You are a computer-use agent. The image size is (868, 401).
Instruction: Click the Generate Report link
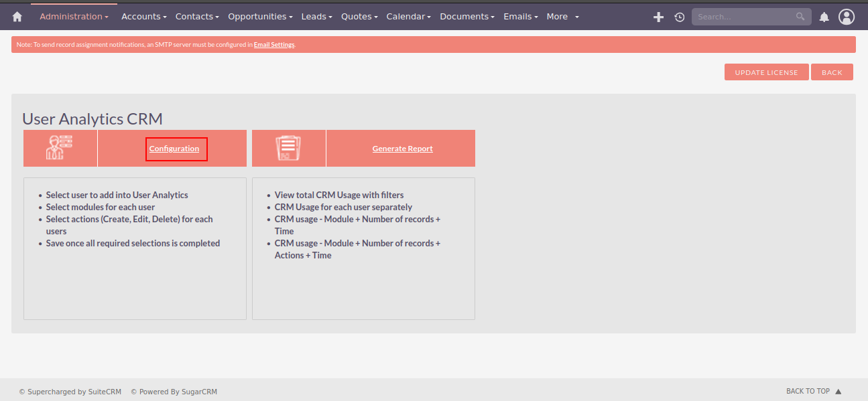tap(402, 148)
